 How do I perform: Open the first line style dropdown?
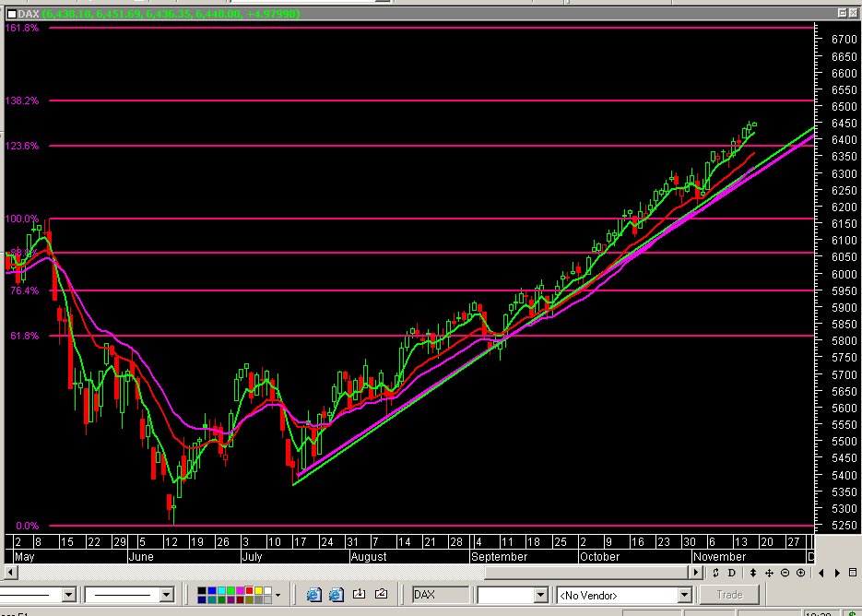[69, 595]
